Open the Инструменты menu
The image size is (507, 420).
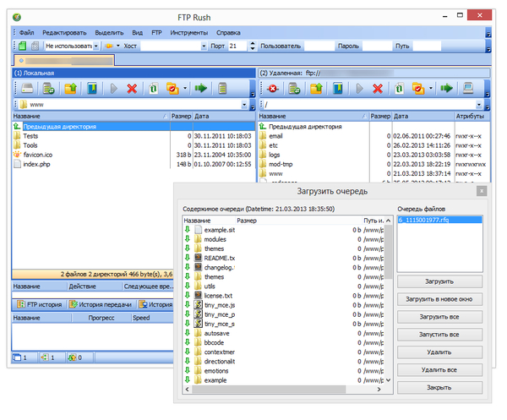[x=189, y=33]
